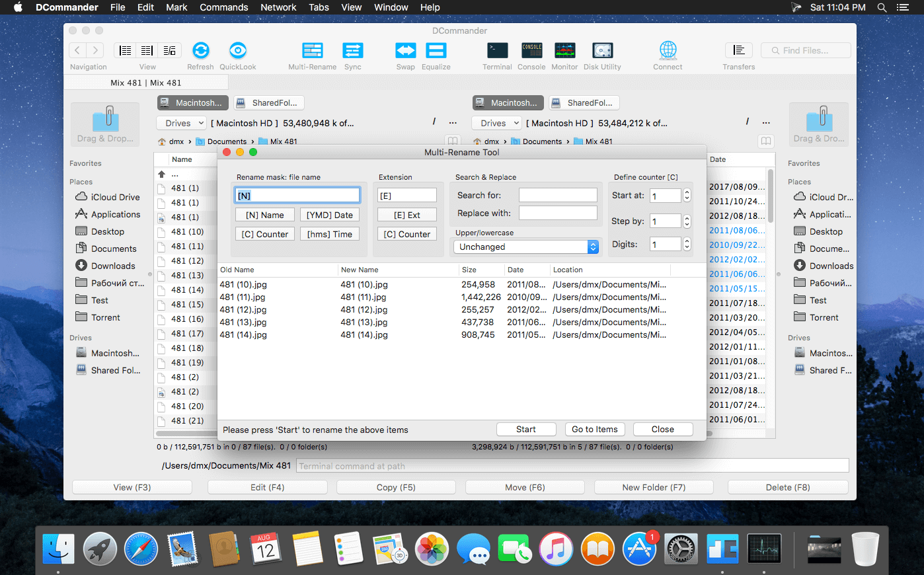Open the Multi-Rename tool icon
924x575 pixels.
pyautogui.click(x=313, y=50)
